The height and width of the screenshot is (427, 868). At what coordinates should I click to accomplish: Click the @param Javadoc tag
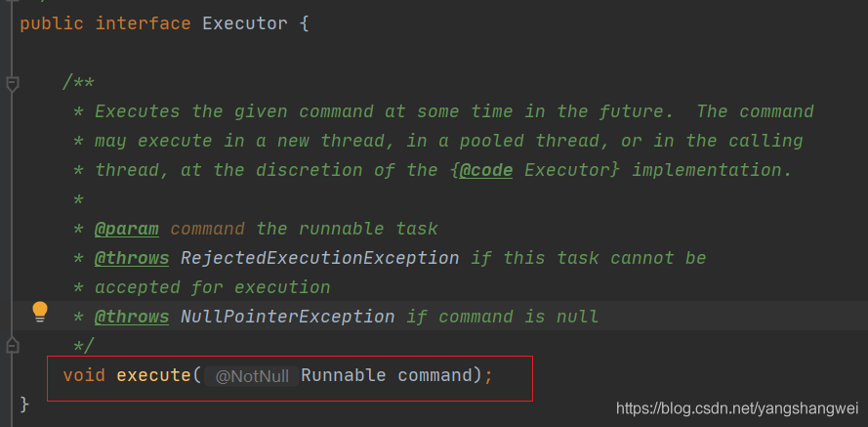click(x=127, y=229)
